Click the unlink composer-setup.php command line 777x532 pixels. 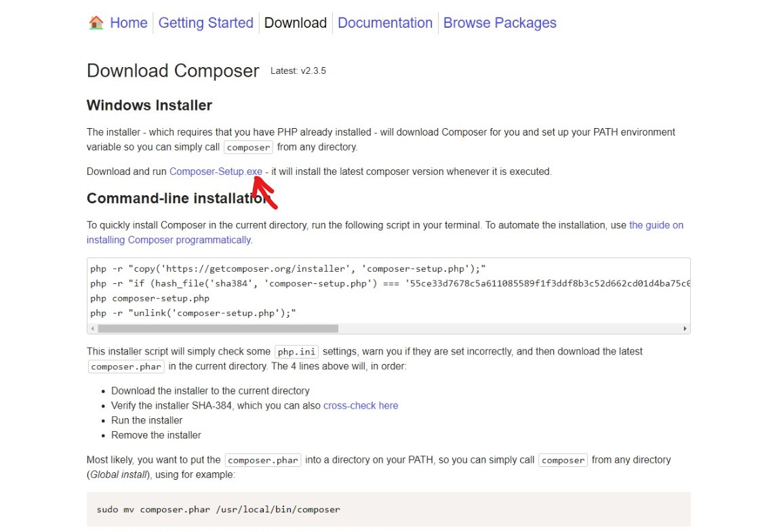(x=193, y=313)
